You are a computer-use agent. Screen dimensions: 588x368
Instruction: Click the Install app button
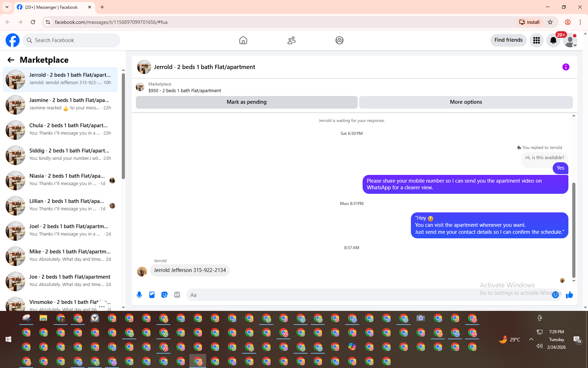529,22
